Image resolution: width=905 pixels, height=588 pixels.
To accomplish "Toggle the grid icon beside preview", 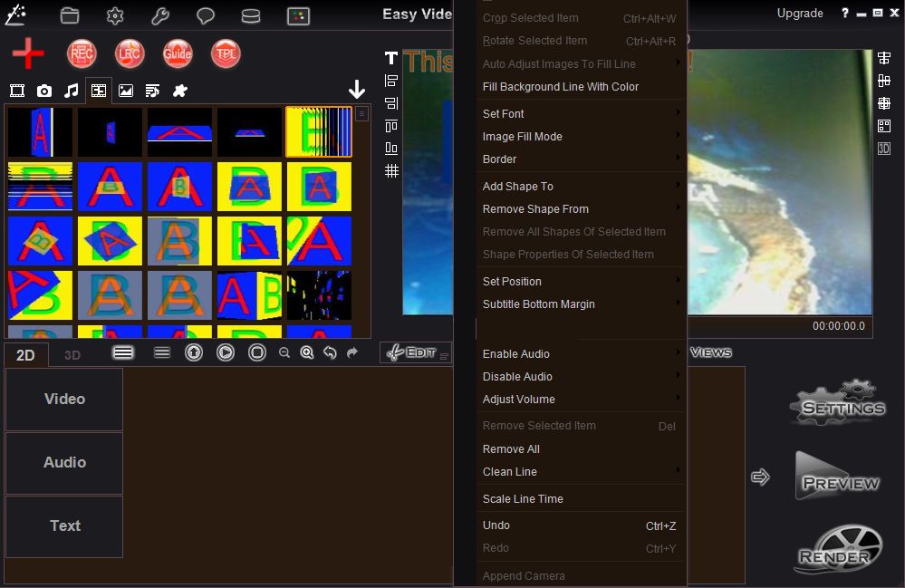I will (x=391, y=171).
